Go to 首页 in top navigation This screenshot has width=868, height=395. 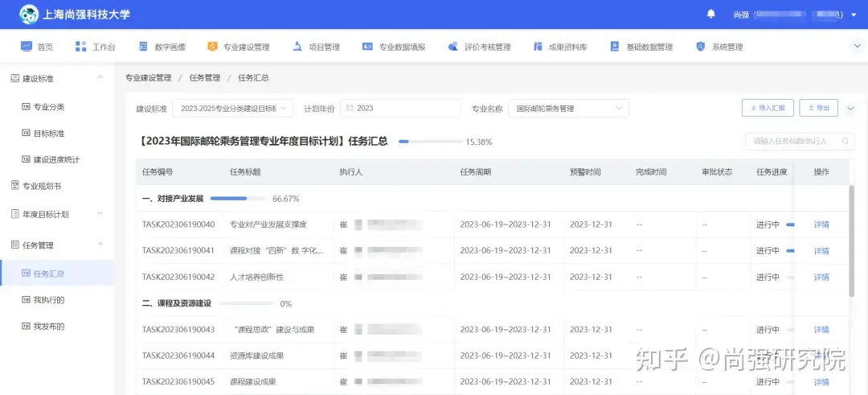37,47
